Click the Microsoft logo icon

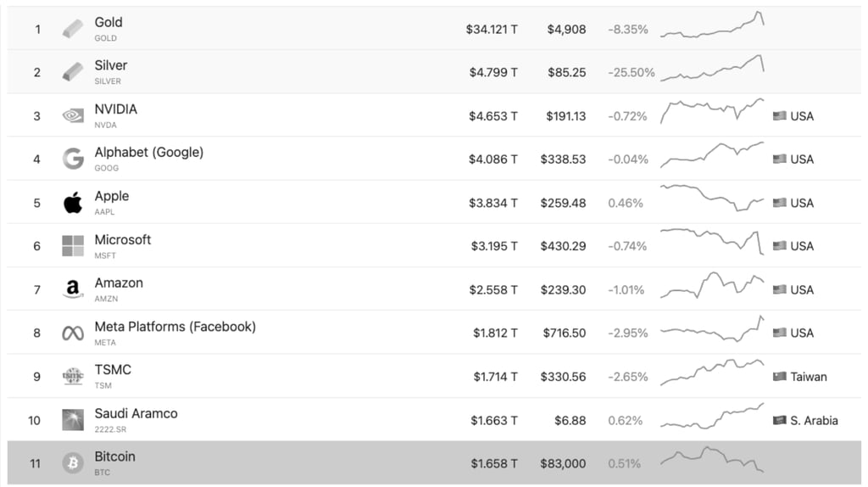73,246
